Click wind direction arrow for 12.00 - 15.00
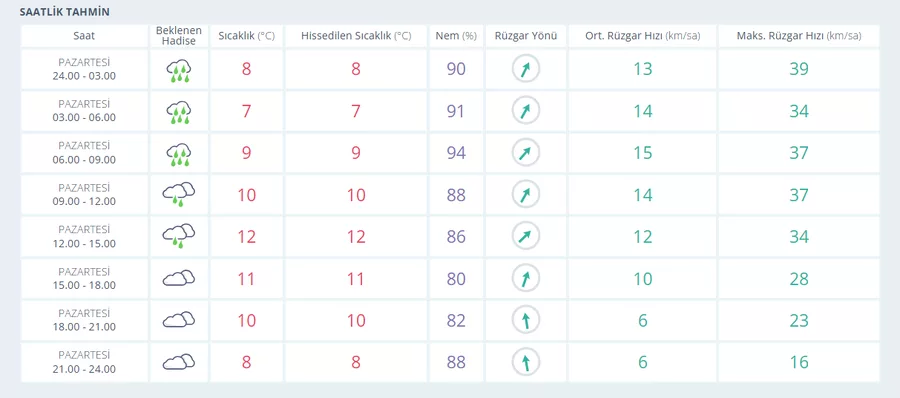The height and width of the screenshot is (398, 900). (526, 237)
